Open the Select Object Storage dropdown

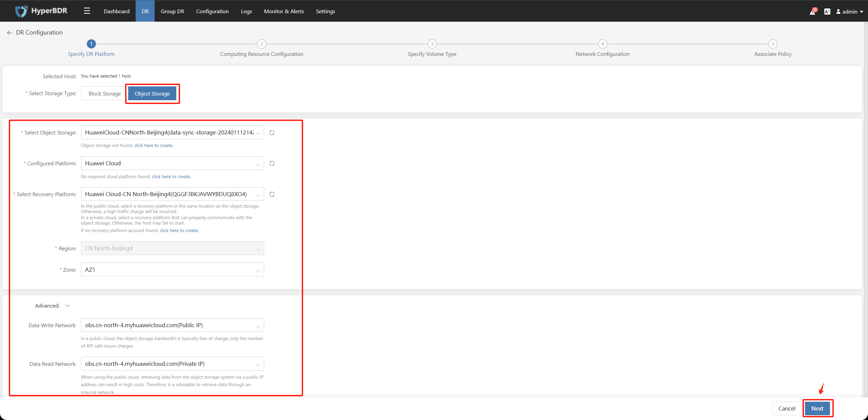(172, 132)
